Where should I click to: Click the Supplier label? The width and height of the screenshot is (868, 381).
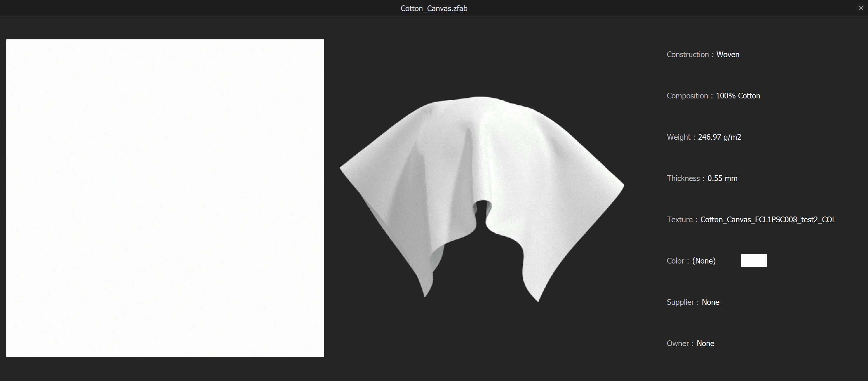680,302
